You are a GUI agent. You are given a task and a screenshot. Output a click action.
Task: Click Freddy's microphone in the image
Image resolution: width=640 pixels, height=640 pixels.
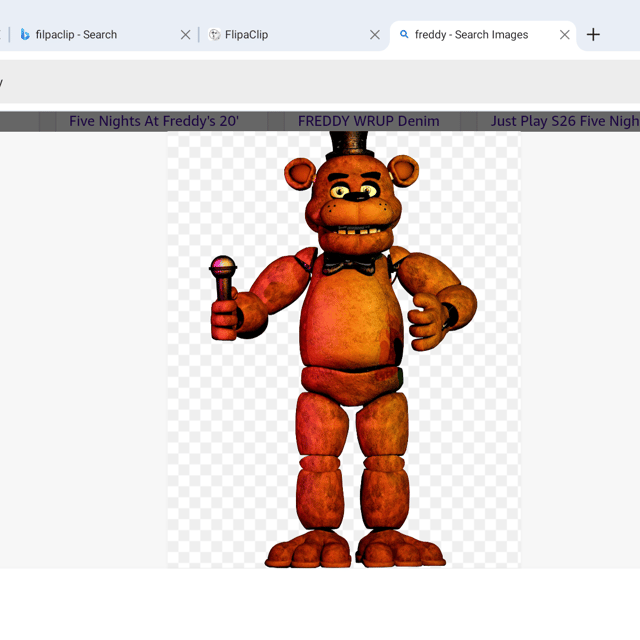coord(223,278)
